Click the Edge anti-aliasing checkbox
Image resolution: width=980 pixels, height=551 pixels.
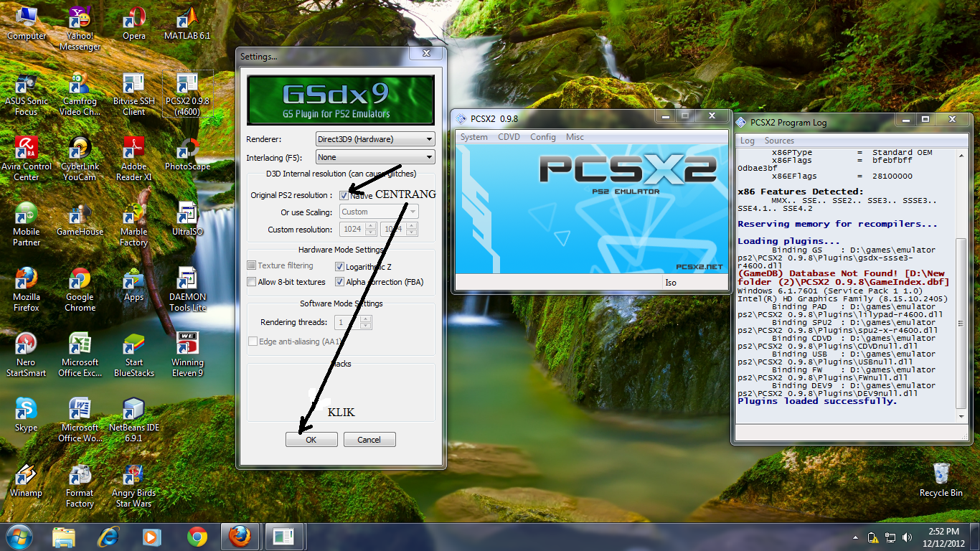[x=253, y=342]
